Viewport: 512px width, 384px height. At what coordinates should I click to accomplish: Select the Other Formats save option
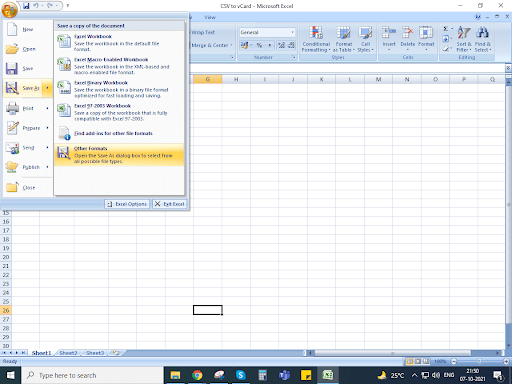[119, 155]
